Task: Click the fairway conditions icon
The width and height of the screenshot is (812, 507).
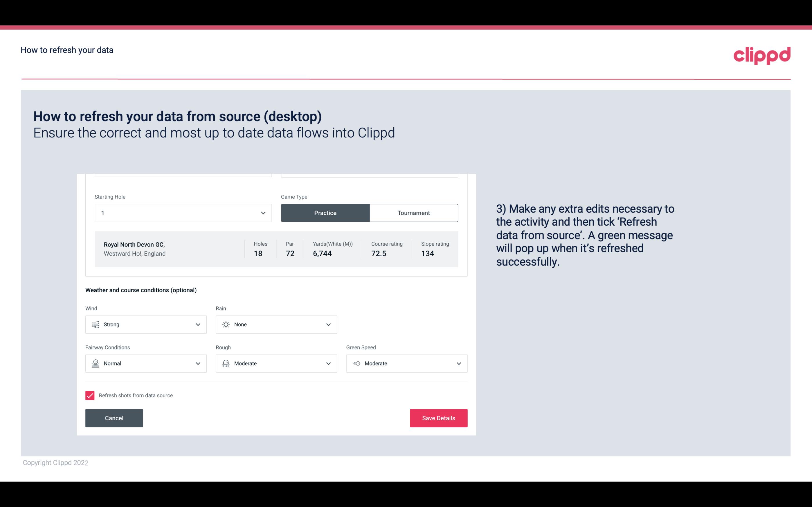Action: click(x=95, y=363)
